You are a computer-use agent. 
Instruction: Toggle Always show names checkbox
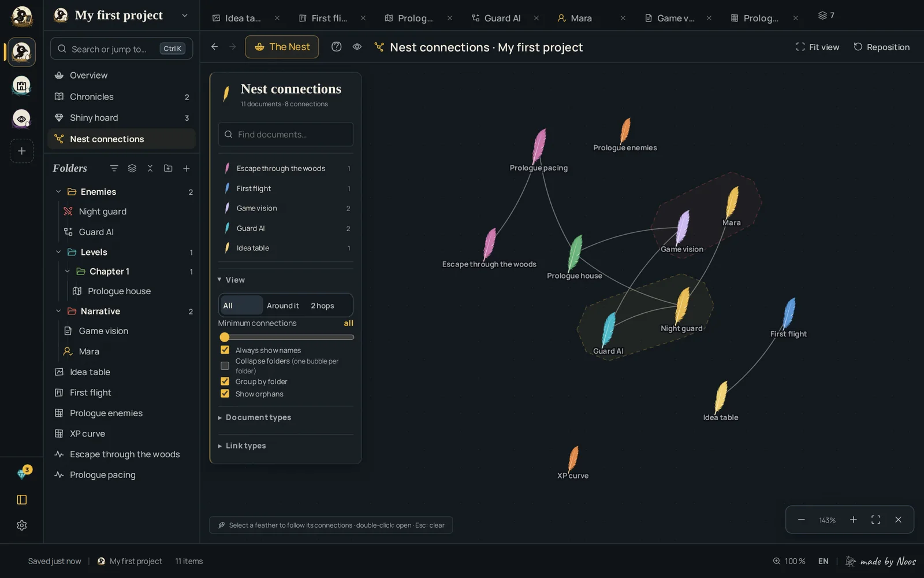click(225, 350)
